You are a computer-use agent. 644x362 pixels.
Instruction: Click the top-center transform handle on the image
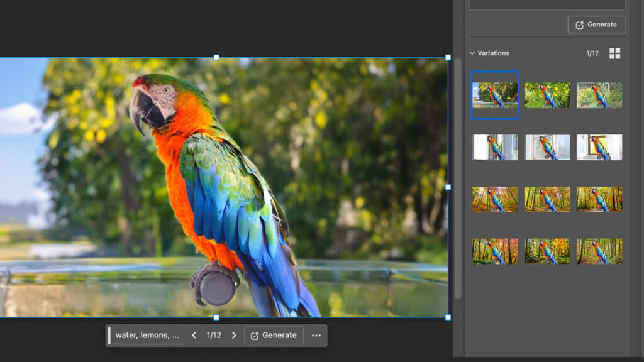point(216,57)
